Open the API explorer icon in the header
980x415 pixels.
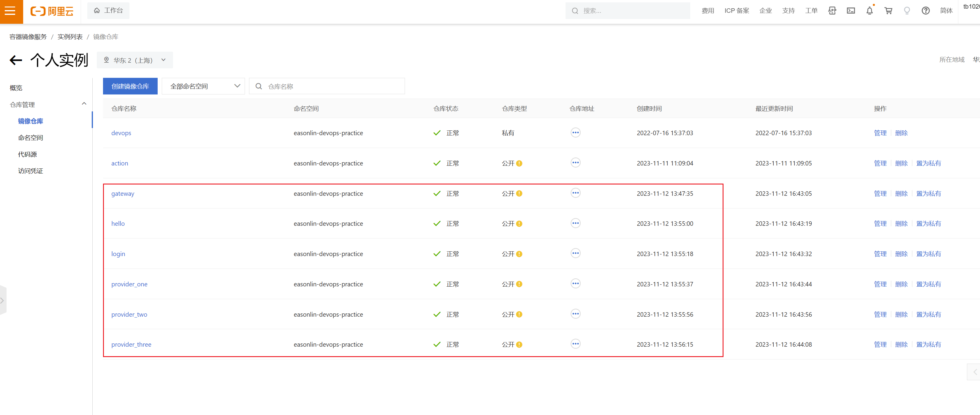tap(832, 11)
